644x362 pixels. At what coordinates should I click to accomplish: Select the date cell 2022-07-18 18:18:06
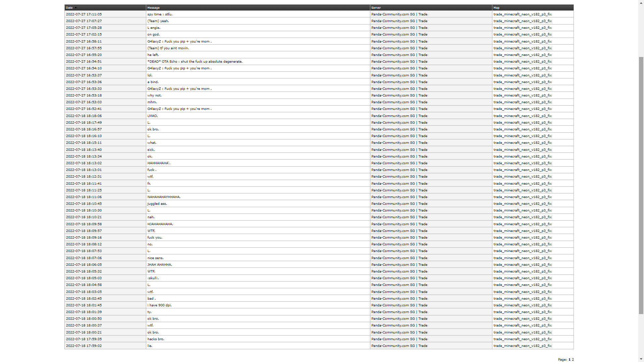[x=84, y=116]
